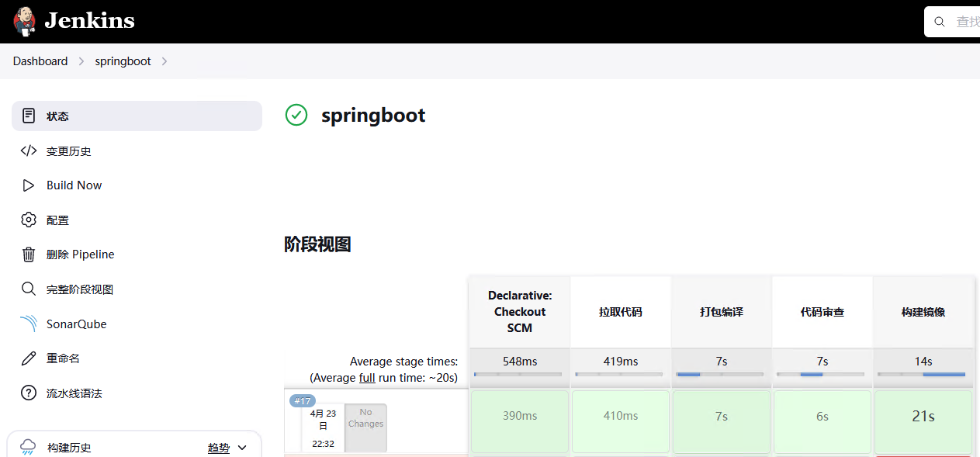Click the search magnifier icon in header
This screenshot has width=980, height=457.
coord(940,22)
